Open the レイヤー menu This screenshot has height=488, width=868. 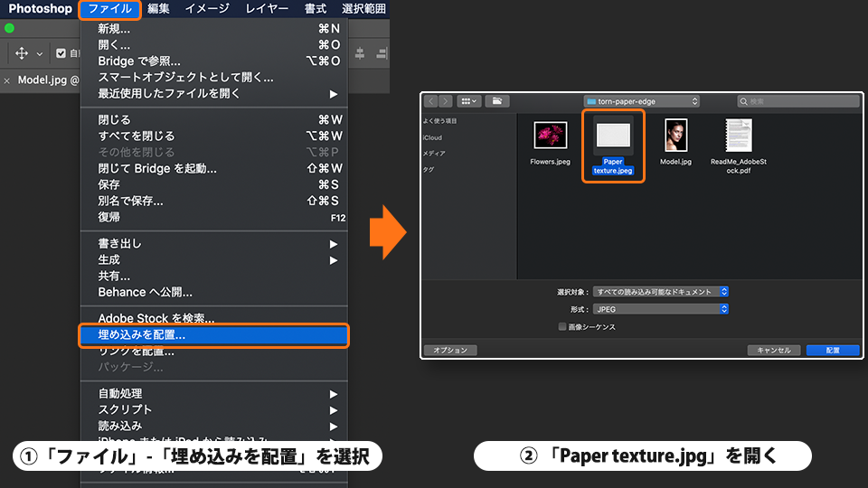click(x=267, y=9)
